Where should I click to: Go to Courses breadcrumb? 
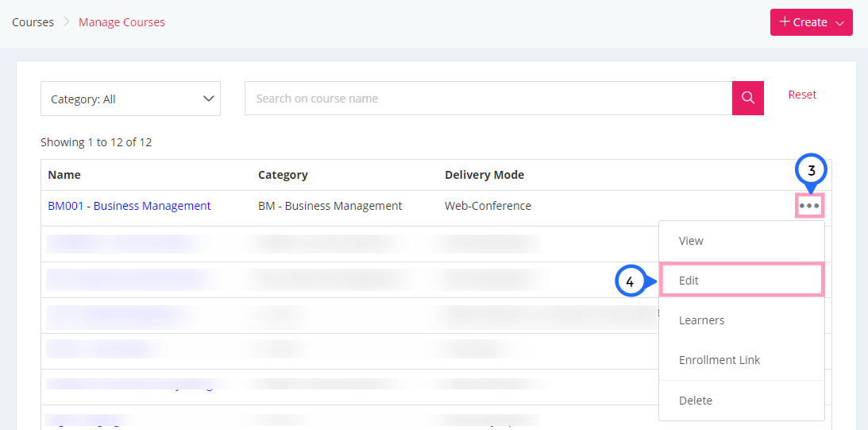click(x=33, y=22)
